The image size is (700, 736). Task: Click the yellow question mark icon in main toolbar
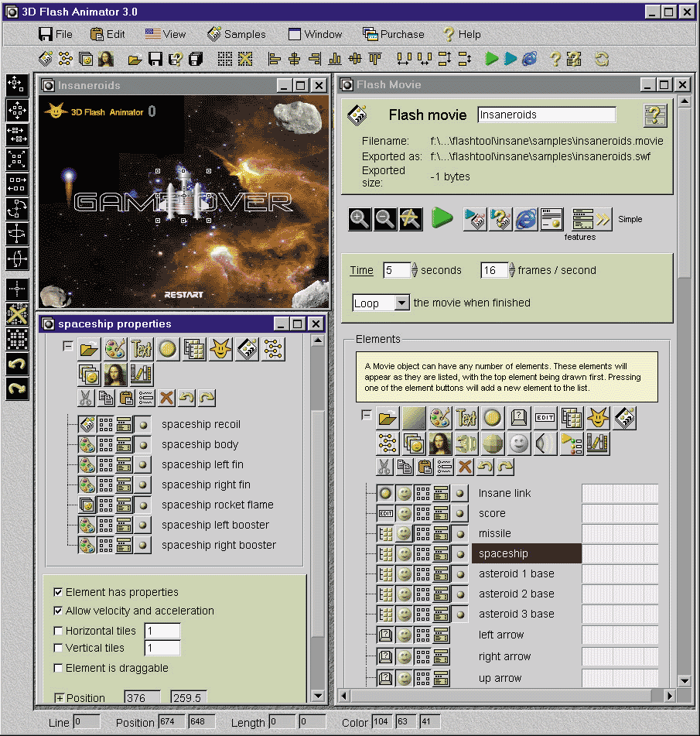555,59
